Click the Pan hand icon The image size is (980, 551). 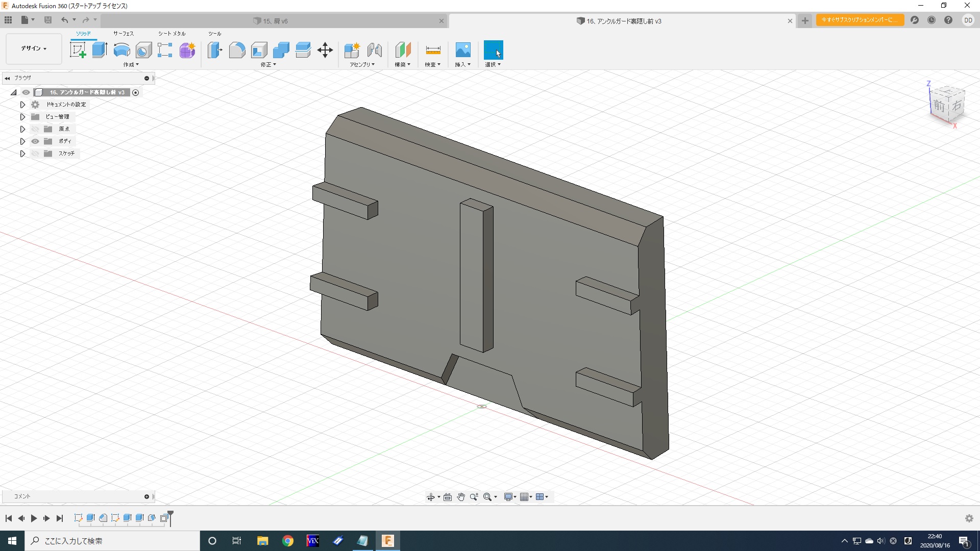pos(461,497)
